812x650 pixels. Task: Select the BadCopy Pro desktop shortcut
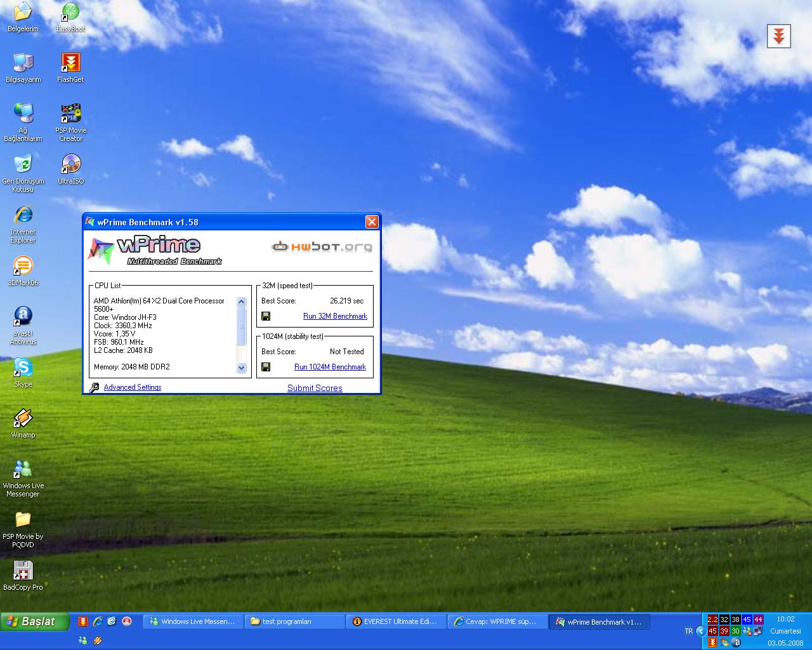[x=23, y=575]
